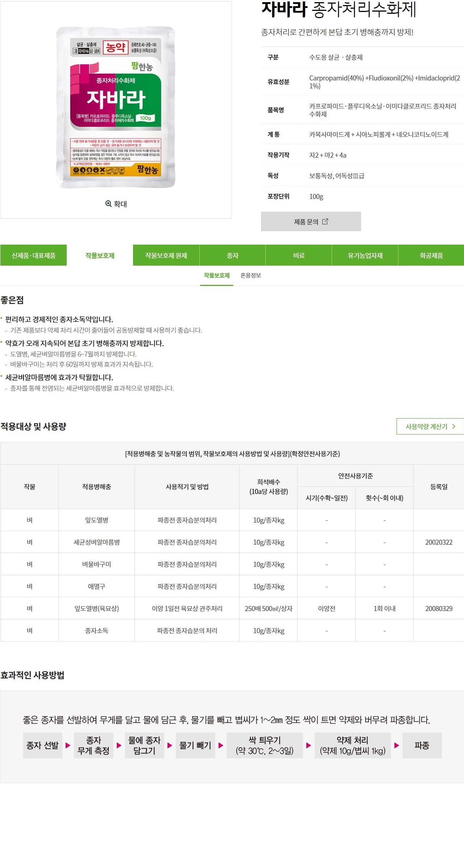The height and width of the screenshot is (868, 464).
Task: Click the 편리하고 경제적인 종자소독약입니다 bullet
Action: pos(59,319)
